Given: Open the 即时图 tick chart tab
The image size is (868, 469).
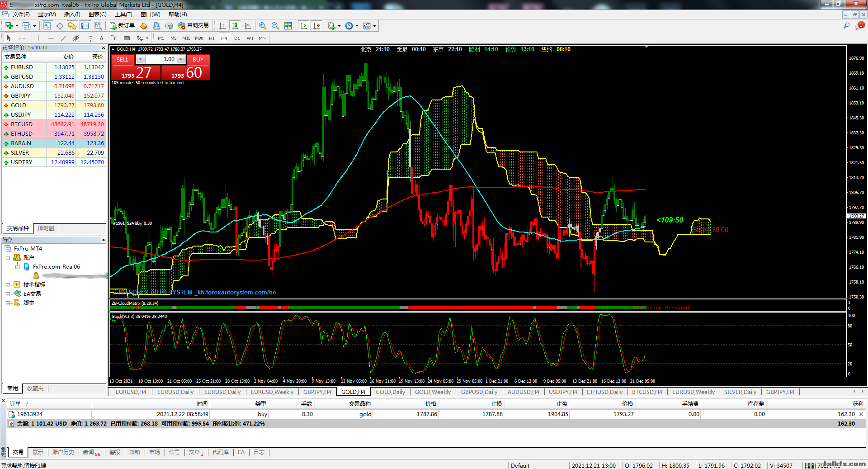Looking at the screenshot, I should click(46, 228).
